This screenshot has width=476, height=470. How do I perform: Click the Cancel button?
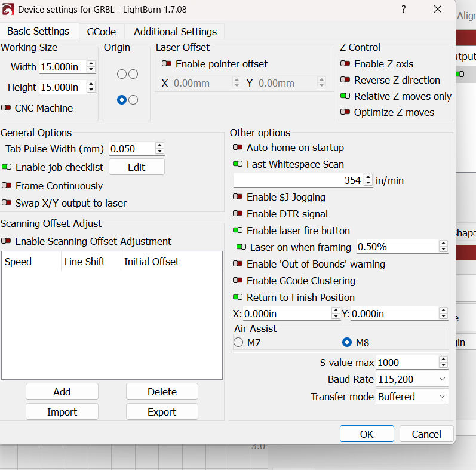[426, 434]
